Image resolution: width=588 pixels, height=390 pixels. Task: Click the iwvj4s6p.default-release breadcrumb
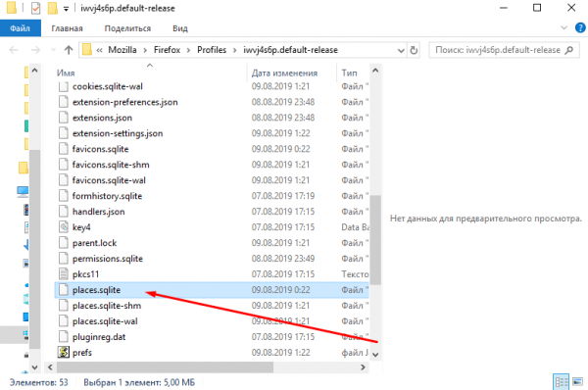coord(290,50)
